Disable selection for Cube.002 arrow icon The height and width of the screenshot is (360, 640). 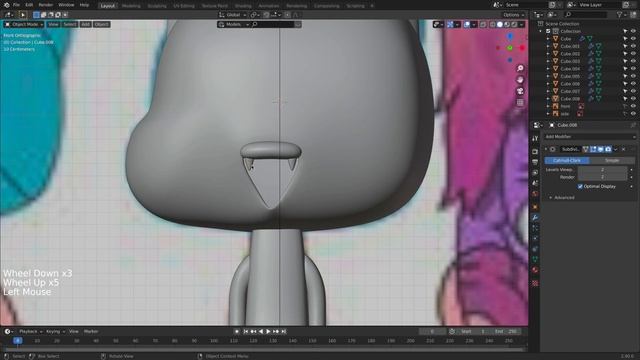pyautogui.click(x=625, y=53)
